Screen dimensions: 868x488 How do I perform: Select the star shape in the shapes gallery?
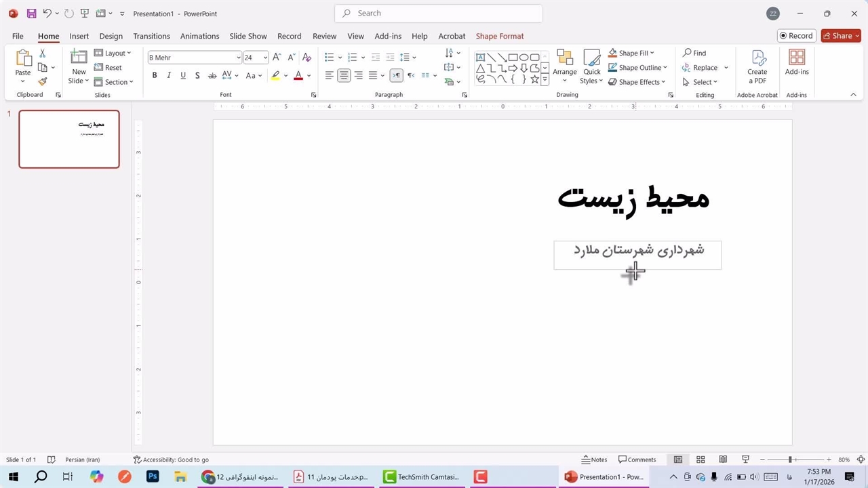[534, 79]
